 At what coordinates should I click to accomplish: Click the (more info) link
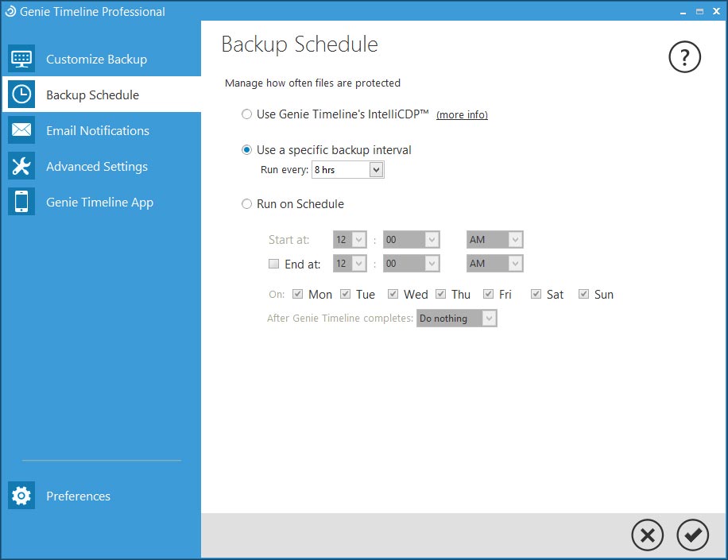tap(462, 114)
